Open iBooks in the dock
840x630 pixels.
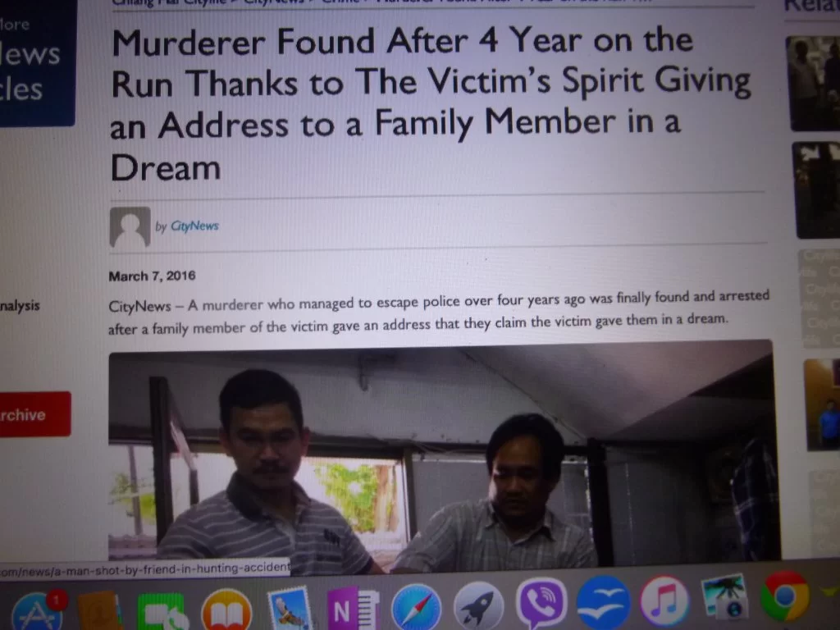tap(226, 610)
